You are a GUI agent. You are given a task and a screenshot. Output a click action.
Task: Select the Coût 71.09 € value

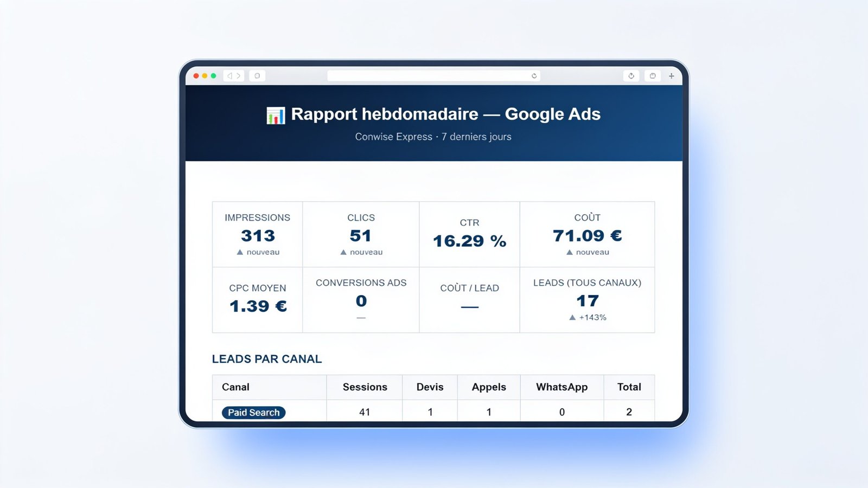pyautogui.click(x=587, y=236)
